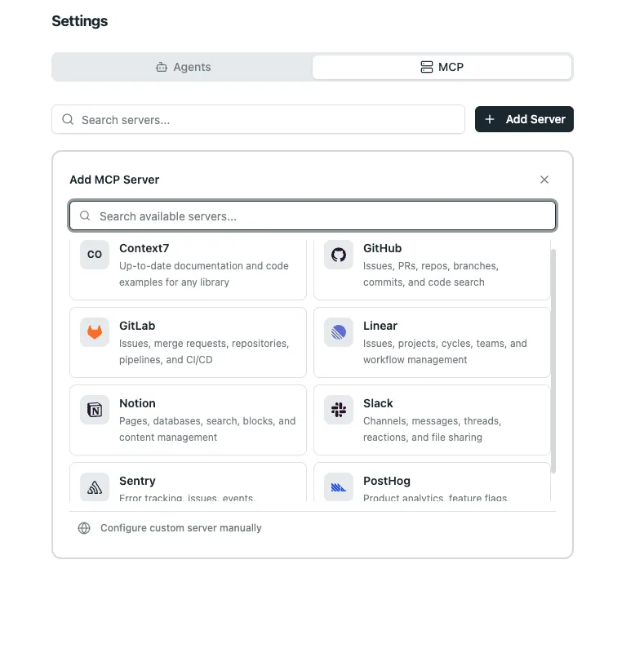Click the Linear logo icon
Screen dimensions: 644x662
click(x=339, y=332)
